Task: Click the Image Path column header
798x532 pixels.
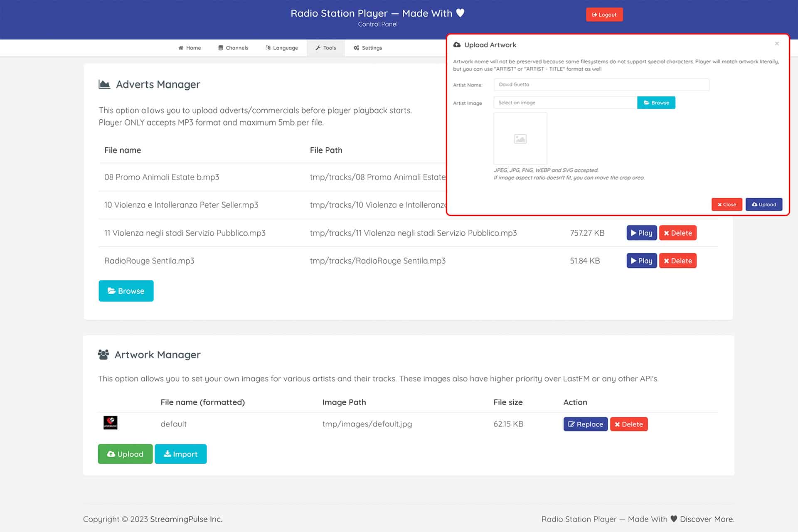Action: 344,402
